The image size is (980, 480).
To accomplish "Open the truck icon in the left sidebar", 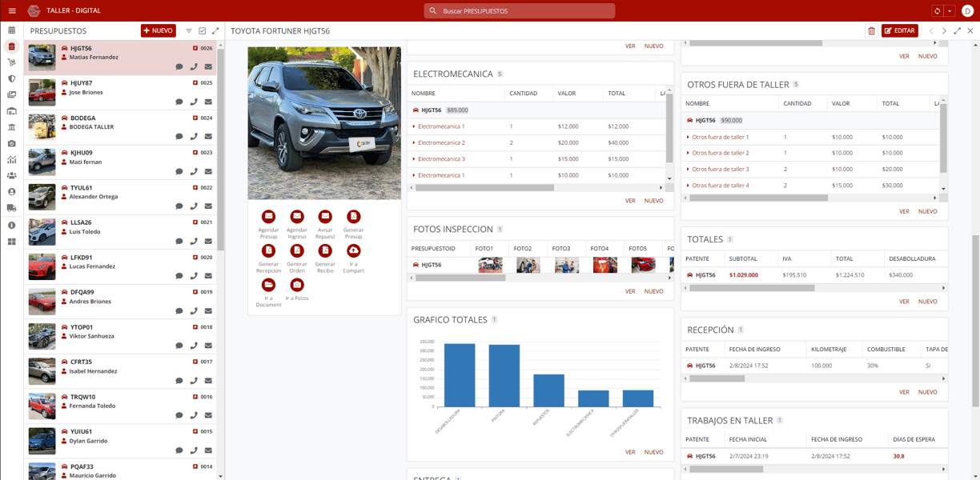I will [12, 208].
